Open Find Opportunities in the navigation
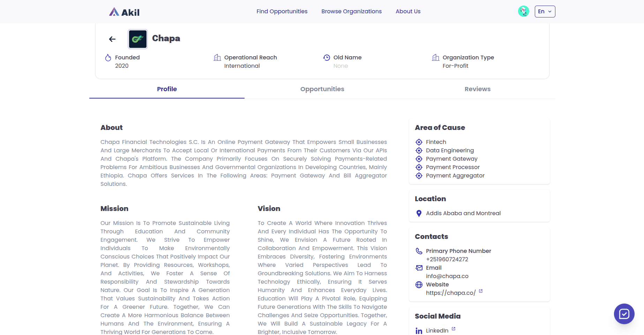The width and height of the screenshot is (644, 335). tap(282, 11)
